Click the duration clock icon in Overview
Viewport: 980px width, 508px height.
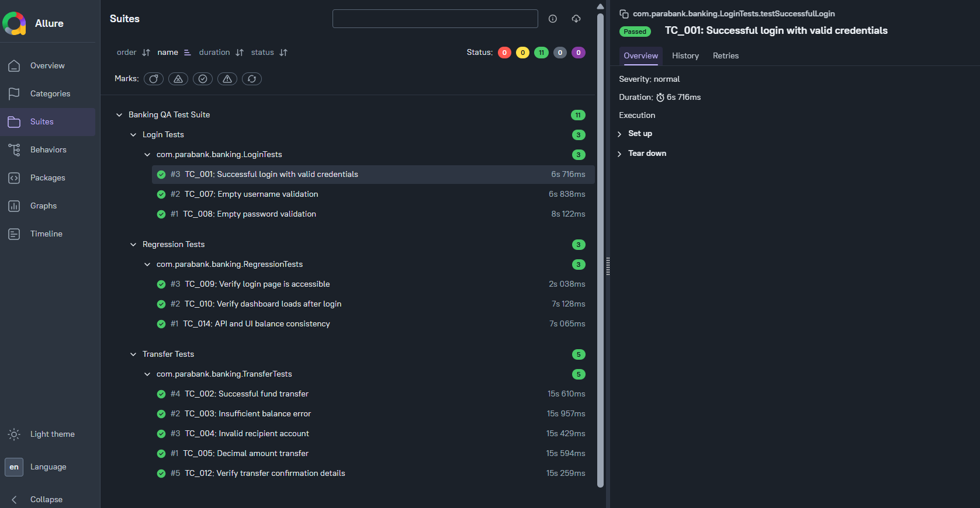pos(660,98)
